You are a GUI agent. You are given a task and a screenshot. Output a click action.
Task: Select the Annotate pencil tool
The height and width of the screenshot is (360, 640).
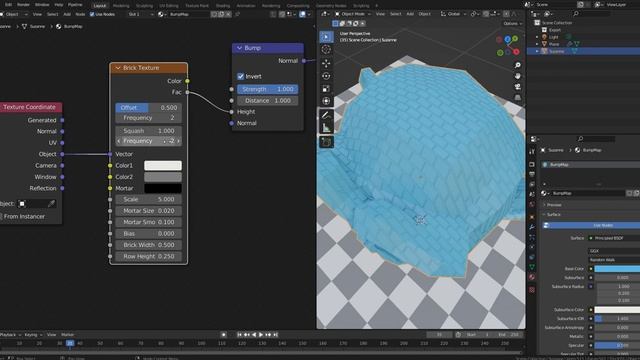[326, 115]
